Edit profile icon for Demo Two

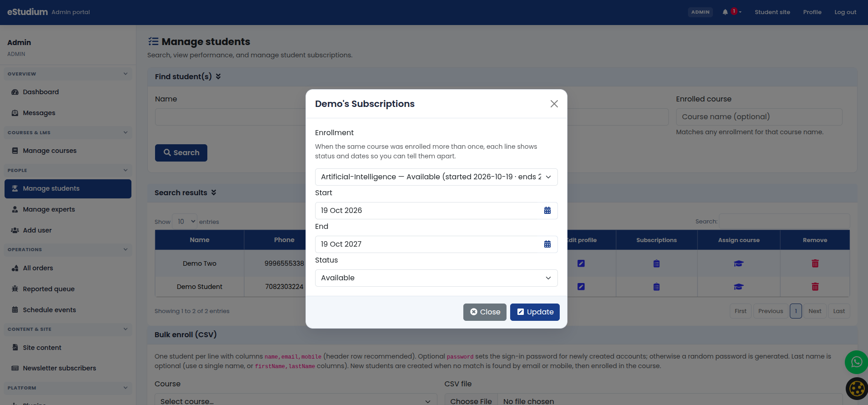tap(581, 263)
